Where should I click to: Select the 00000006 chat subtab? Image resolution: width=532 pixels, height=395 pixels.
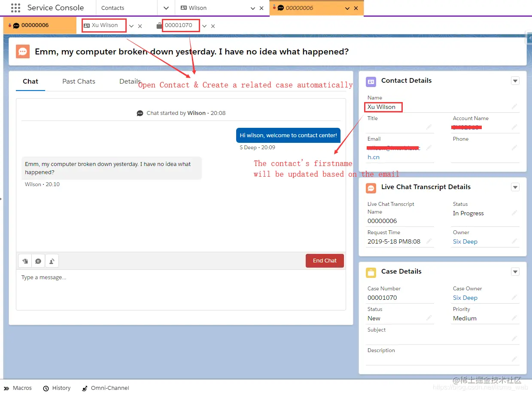pos(35,25)
